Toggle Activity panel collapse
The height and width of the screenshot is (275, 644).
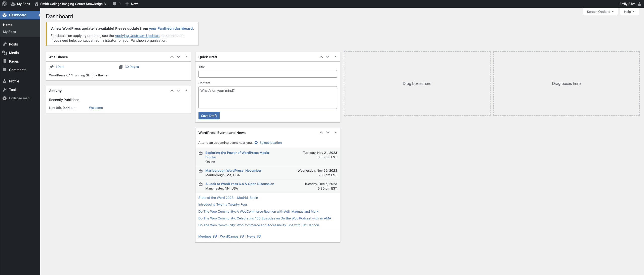(x=186, y=90)
